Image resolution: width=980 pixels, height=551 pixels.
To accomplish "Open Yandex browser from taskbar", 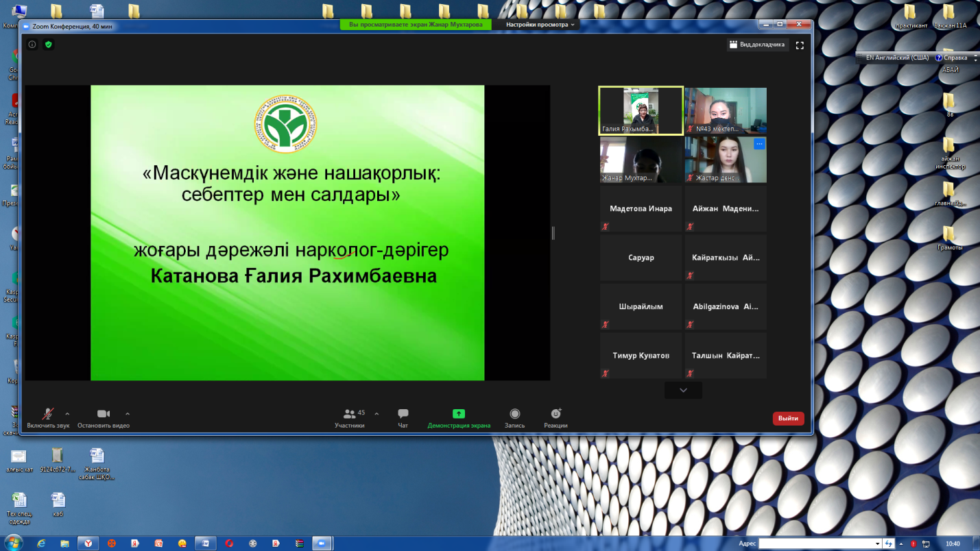I will pyautogui.click(x=88, y=543).
